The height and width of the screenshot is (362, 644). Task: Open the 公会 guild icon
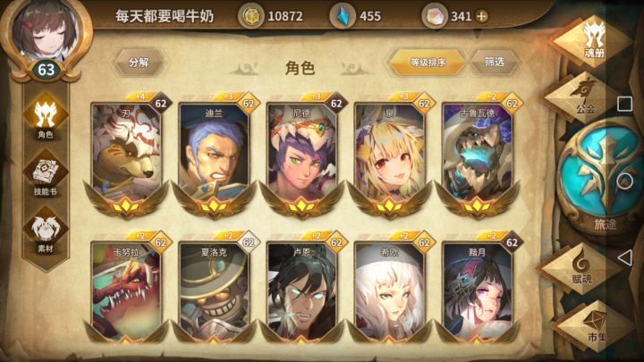584,98
